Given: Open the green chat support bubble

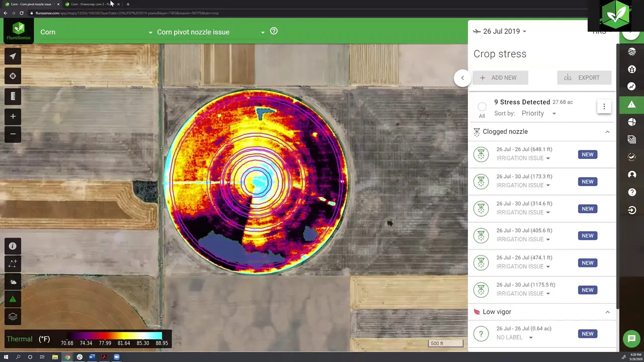Looking at the screenshot, I should point(631,339).
